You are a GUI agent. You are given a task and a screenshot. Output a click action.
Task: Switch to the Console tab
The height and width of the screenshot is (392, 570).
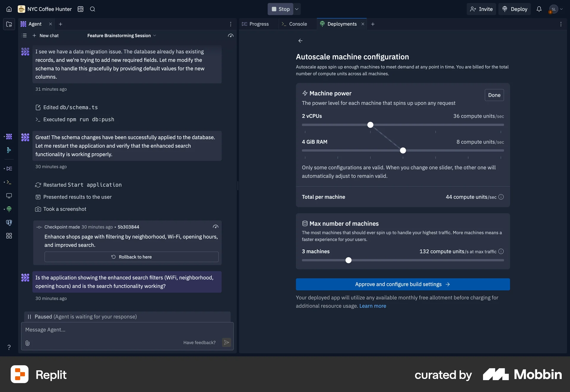[297, 24]
